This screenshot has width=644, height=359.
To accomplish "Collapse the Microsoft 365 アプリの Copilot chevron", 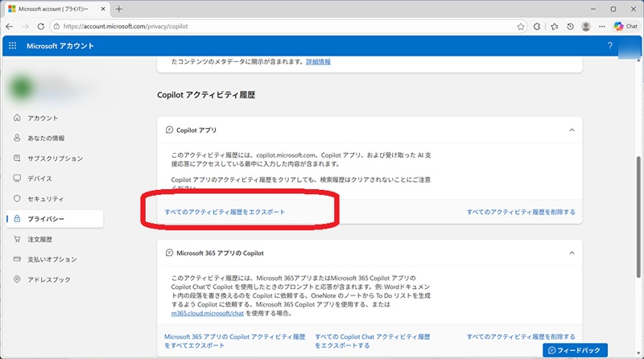I will point(572,253).
